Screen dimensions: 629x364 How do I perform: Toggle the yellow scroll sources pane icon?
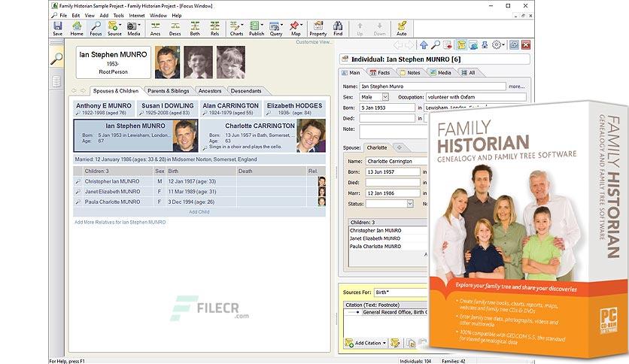click(461, 45)
